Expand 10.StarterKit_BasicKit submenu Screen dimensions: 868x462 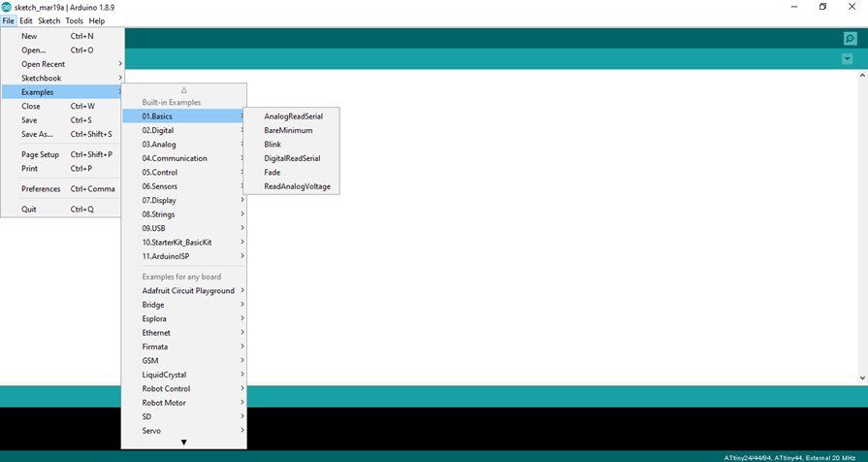pos(184,242)
